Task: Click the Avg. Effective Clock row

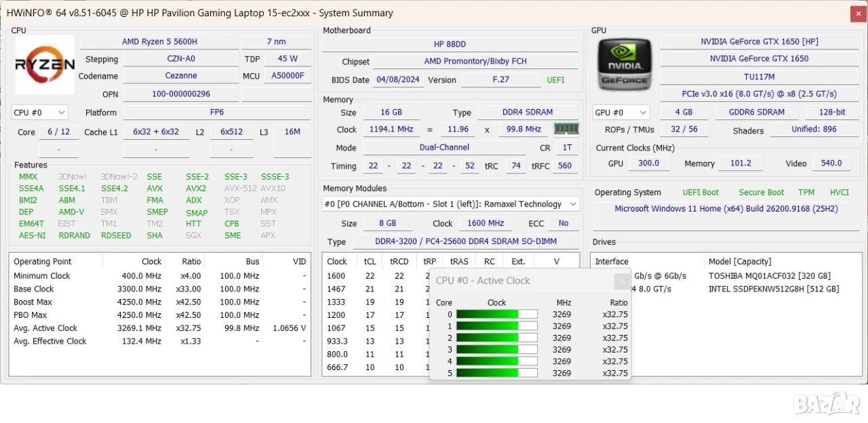Action: [160, 341]
